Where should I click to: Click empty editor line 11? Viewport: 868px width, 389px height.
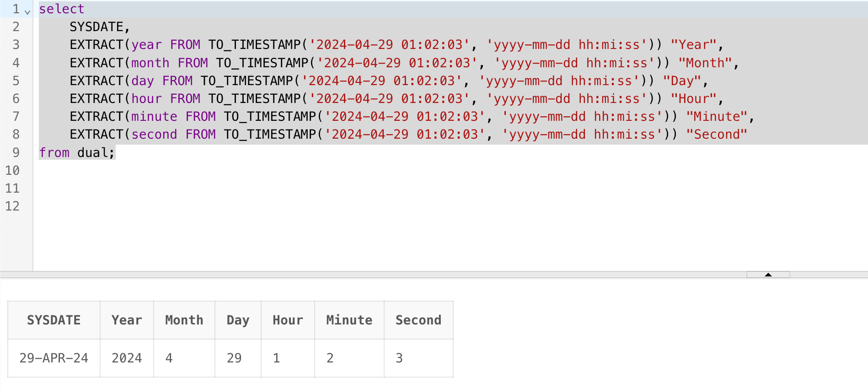(274, 188)
